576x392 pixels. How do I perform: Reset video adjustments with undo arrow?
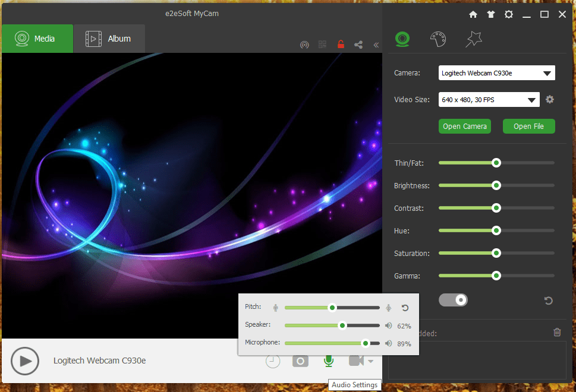point(549,301)
